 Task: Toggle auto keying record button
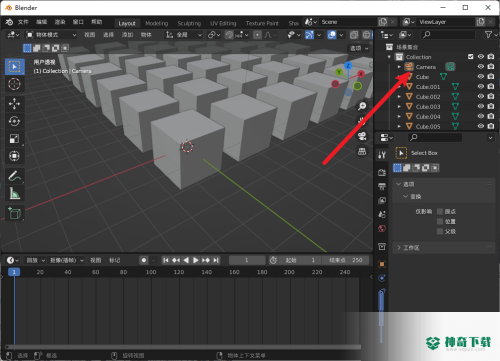(144, 260)
